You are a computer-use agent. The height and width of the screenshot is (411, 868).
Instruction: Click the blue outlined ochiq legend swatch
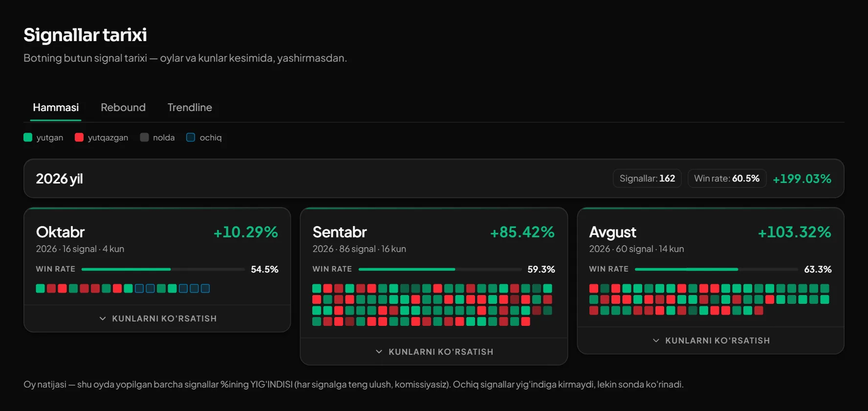coord(191,137)
